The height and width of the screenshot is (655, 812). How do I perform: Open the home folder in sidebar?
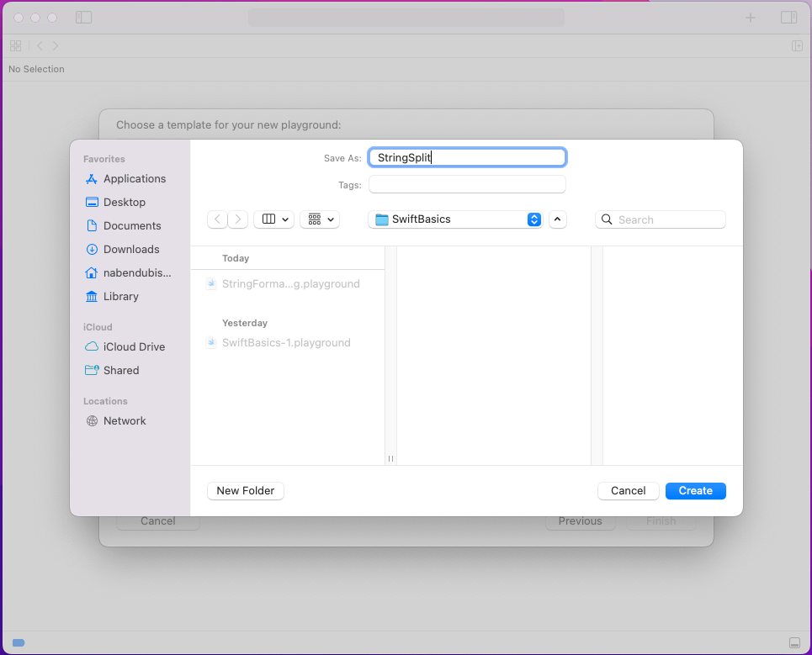[x=136, y=273]
